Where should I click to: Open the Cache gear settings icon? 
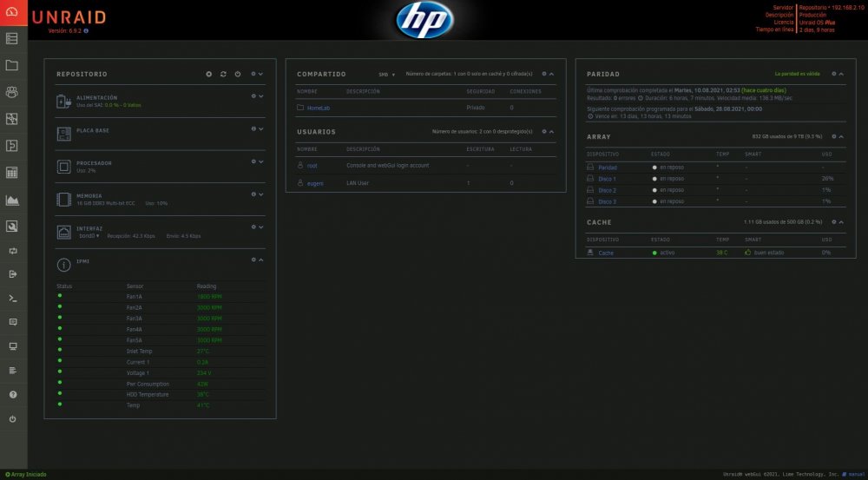pyautogui.click(x=833, y=222)
